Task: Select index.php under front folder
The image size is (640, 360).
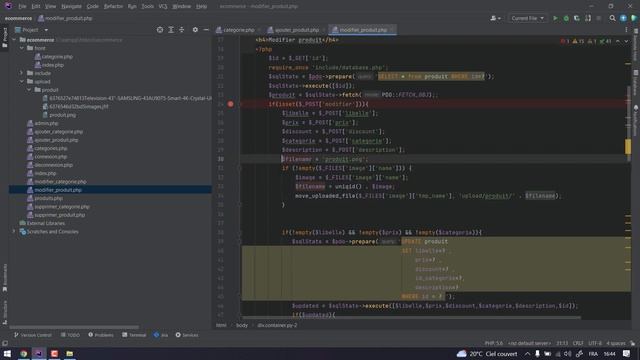Action: click(x=52, y=65)
